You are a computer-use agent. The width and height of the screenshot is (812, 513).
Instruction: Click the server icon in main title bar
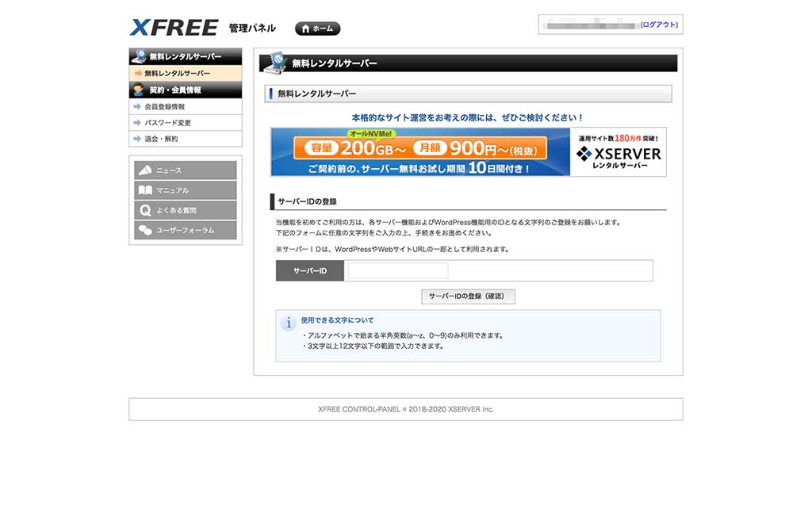pyautogui.click(x=275, y=62)
